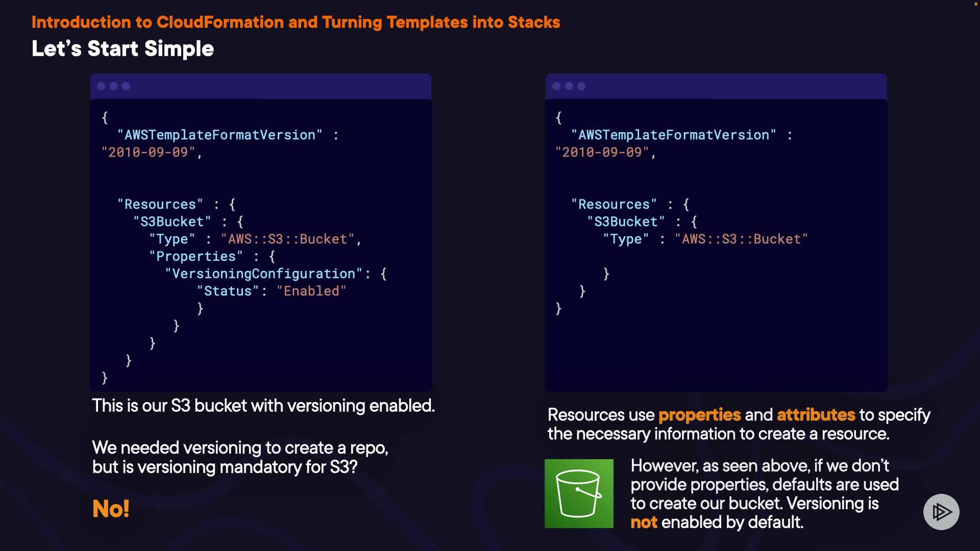Click middle dot in right code window
The width and height of the screenshot is (980, 551).
(x=569, y=86)
